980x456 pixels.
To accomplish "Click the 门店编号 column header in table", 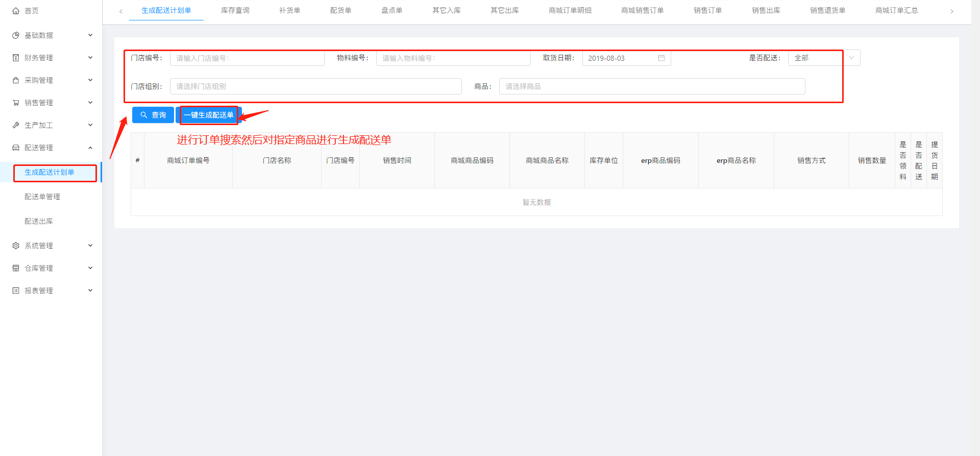I will pos(340,160).
